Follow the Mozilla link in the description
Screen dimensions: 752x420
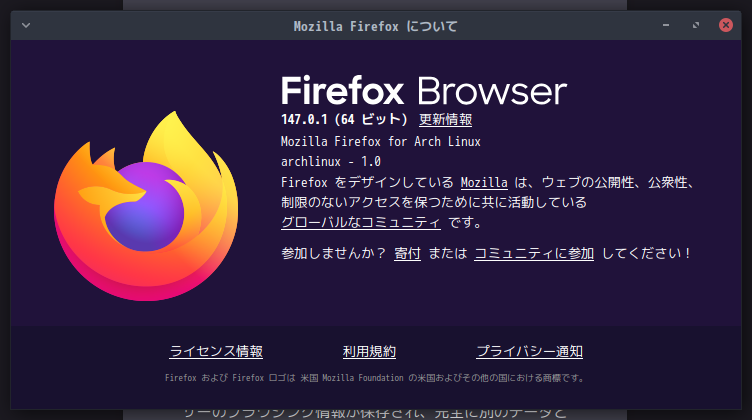484,183
